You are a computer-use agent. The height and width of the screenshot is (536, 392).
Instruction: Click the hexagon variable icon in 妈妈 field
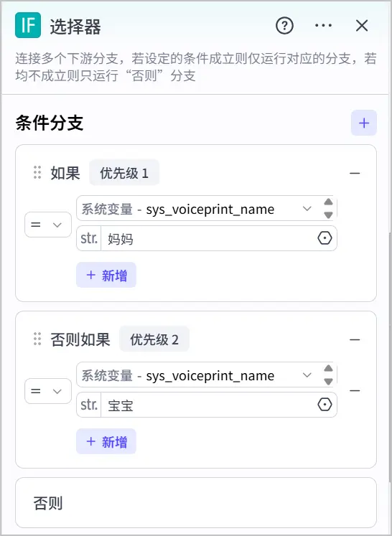[x=325, y=238]
